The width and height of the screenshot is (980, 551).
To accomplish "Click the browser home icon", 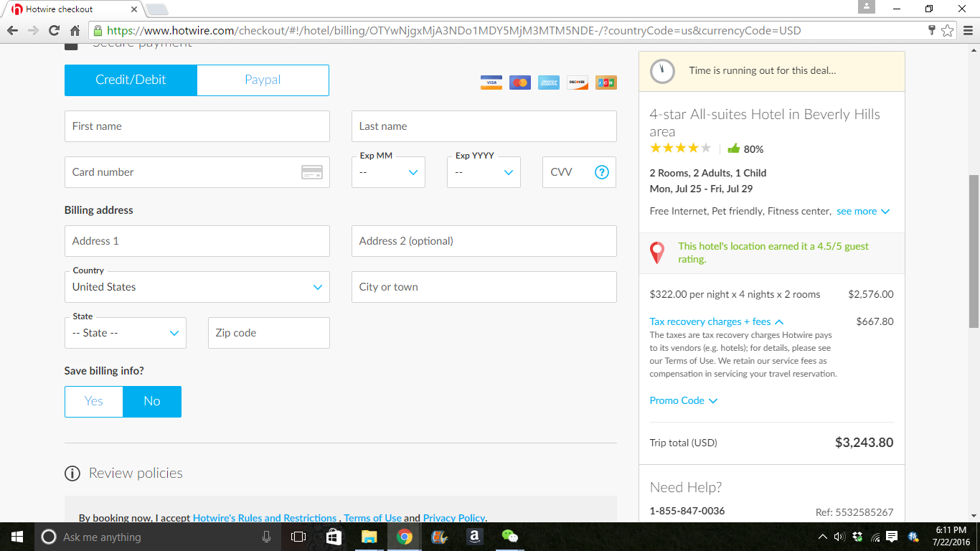I will 75,31.
